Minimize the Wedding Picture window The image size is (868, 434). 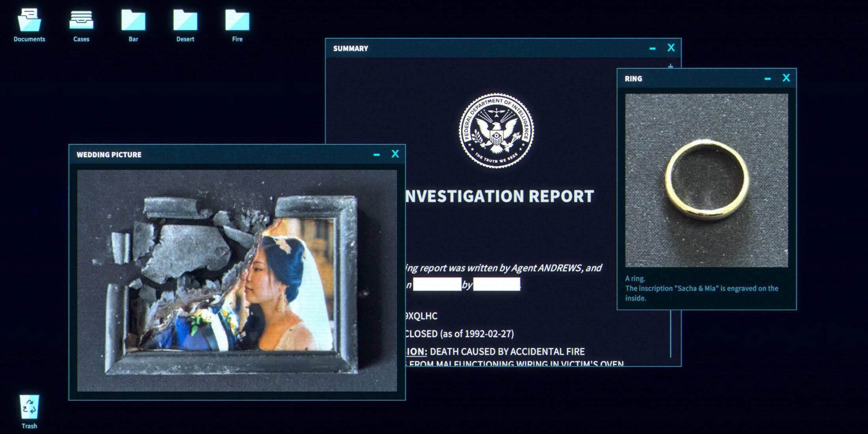point(376,155)
